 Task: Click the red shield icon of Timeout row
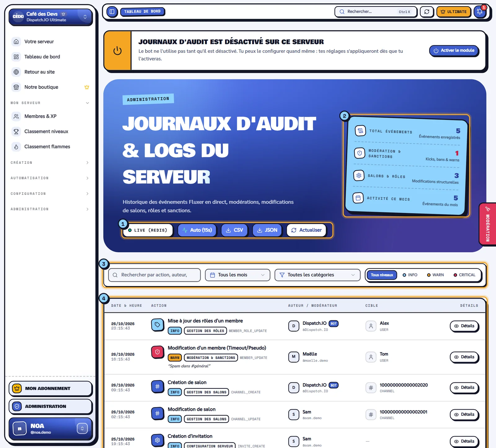(157, 352)
